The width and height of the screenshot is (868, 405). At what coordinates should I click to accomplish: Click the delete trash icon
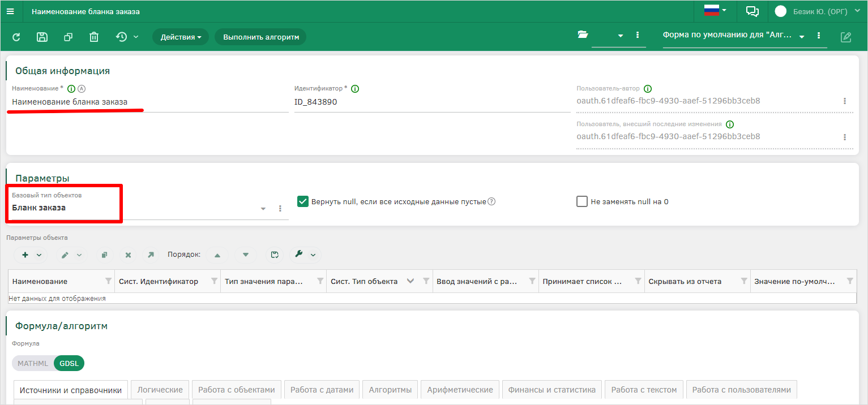tap(94, 37)
